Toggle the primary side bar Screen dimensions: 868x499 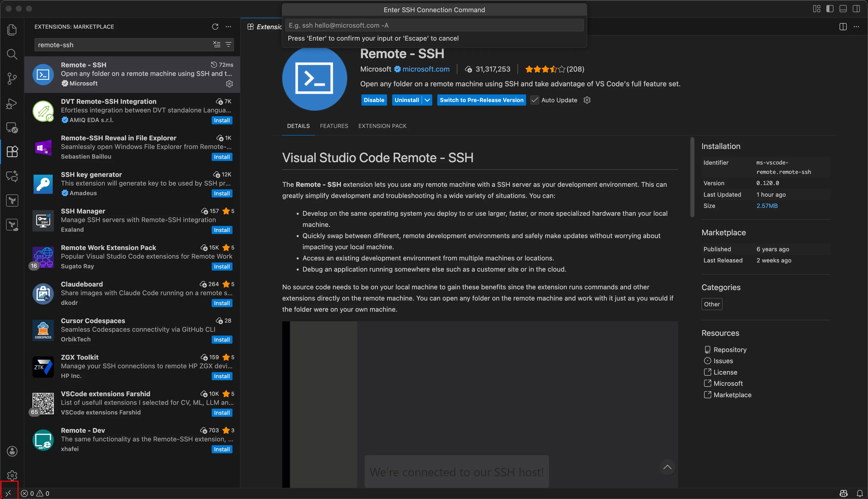pyautogui.click(x=830, y=9)
